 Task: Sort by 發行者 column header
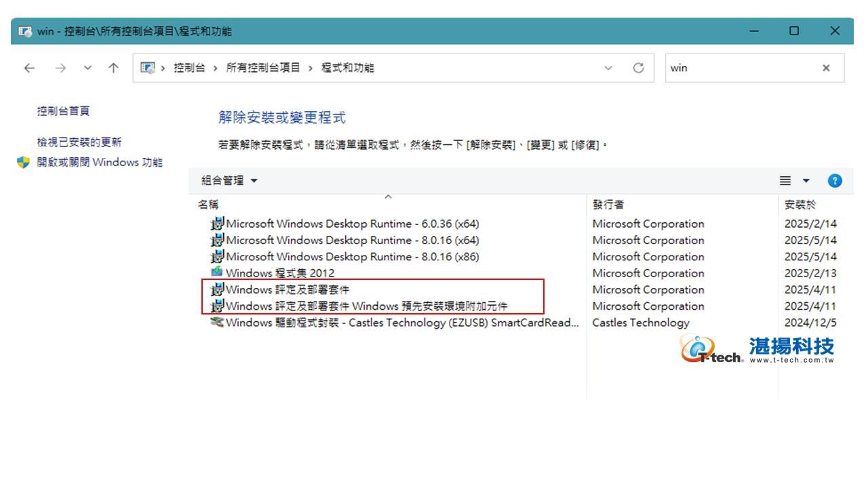click(x=608, y=204)
